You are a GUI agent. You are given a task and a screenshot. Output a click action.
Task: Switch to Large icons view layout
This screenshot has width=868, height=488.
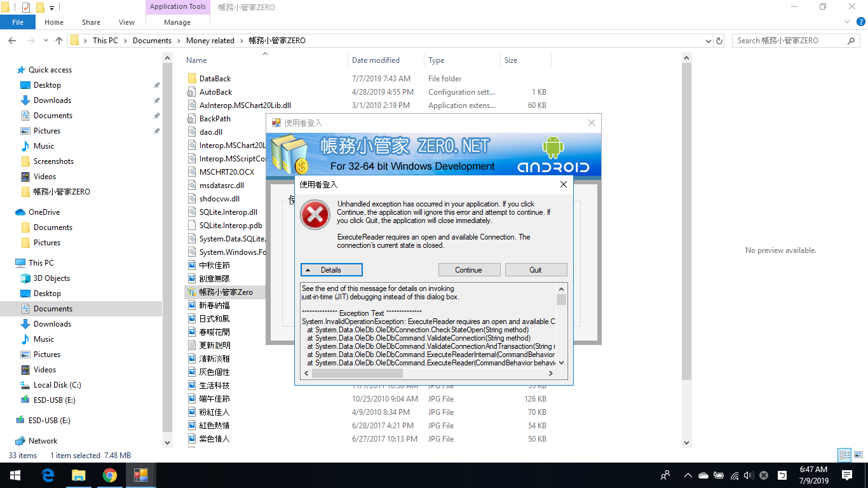pos(857,455)
